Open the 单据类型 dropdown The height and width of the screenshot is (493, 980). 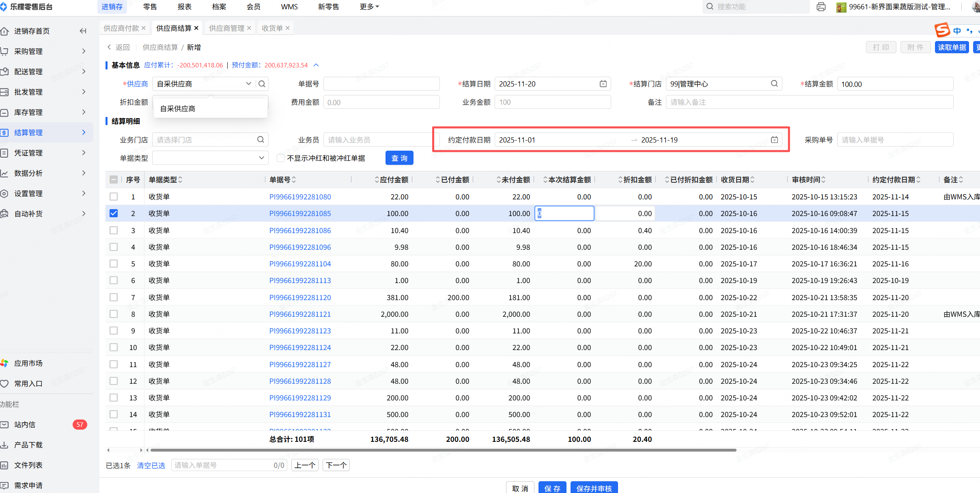coord(210,158)
